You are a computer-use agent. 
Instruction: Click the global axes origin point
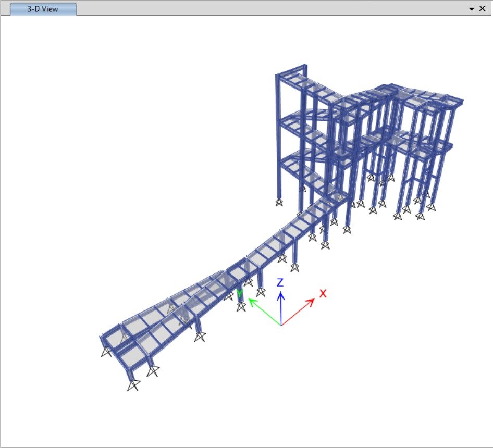click(281, 326)
